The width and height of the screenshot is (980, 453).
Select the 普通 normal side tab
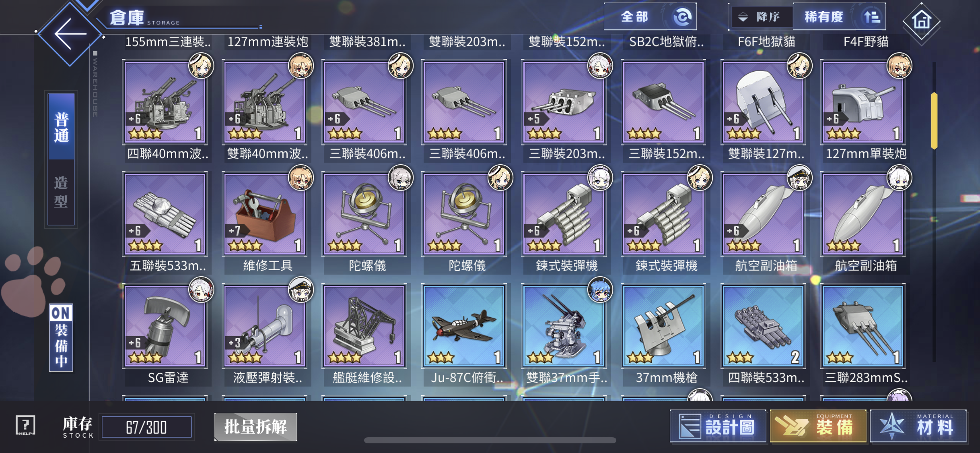click(61, 127)
